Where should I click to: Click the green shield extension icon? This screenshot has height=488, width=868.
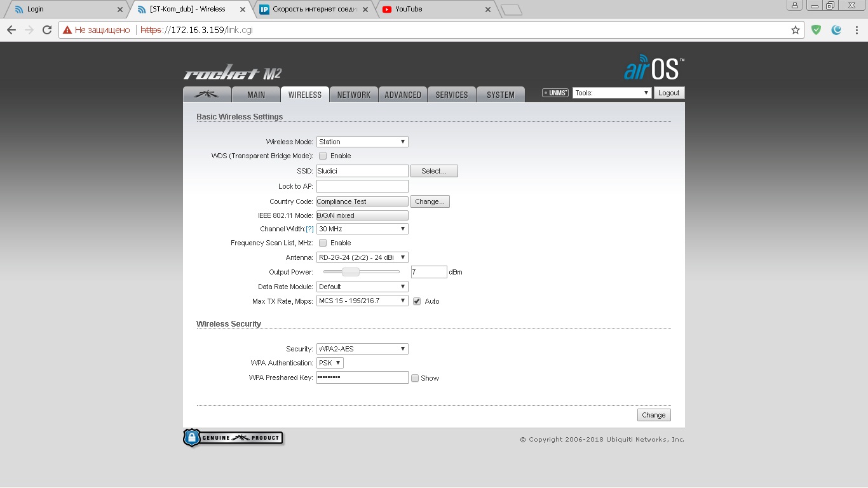pos(817,30)
